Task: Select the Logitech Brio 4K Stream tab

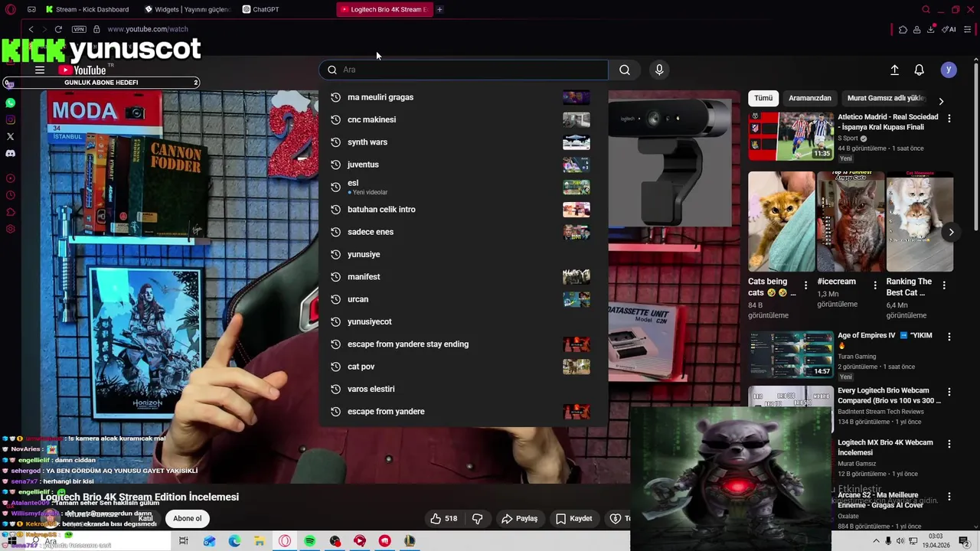Action: [384, 9]
